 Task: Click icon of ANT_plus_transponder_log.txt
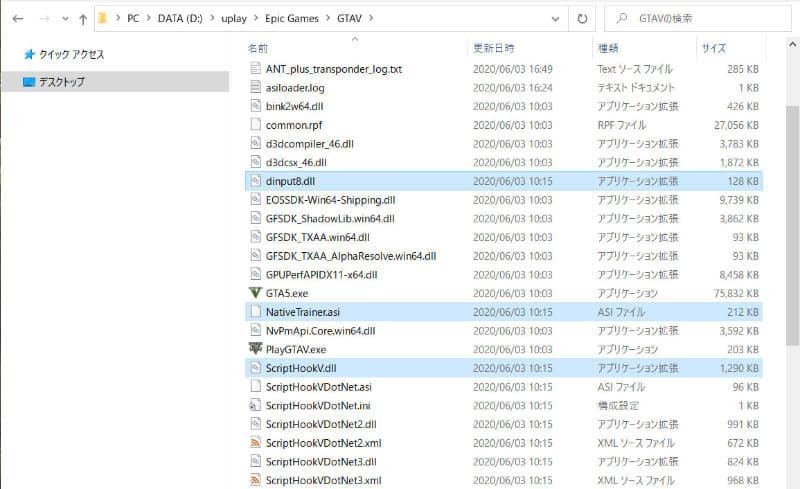(255, 68)
